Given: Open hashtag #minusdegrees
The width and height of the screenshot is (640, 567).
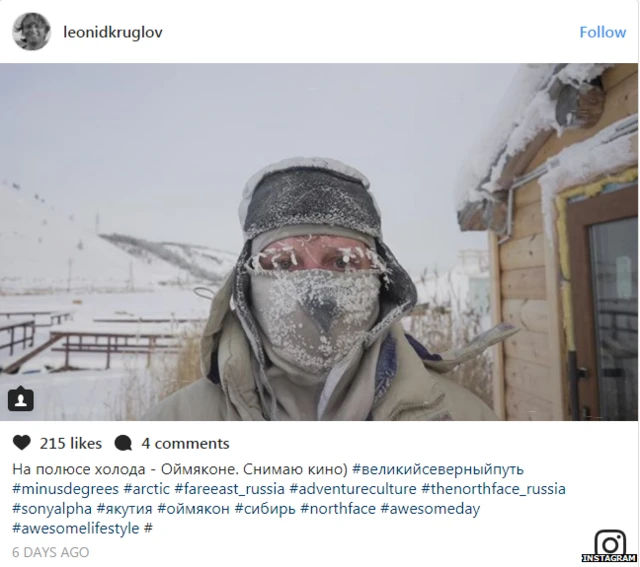Looking at the screenshot, I should pos(65,489).
